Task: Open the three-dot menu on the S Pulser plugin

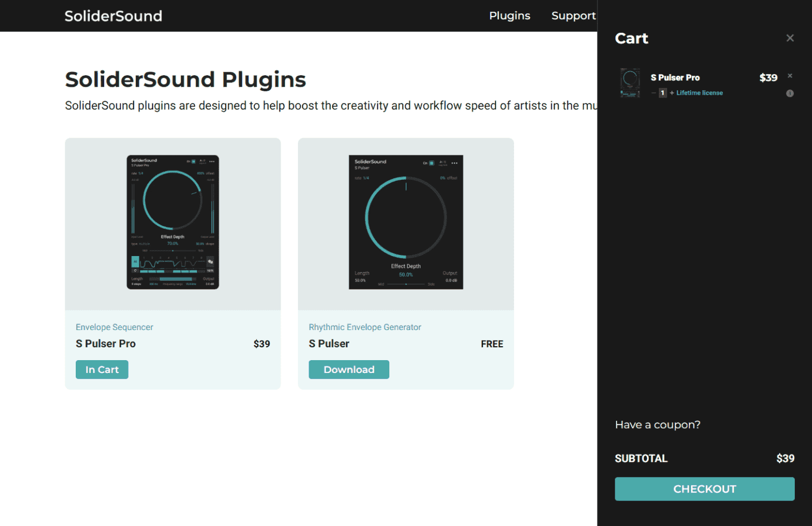Action: pyautogui.click(x=453, y=163)
